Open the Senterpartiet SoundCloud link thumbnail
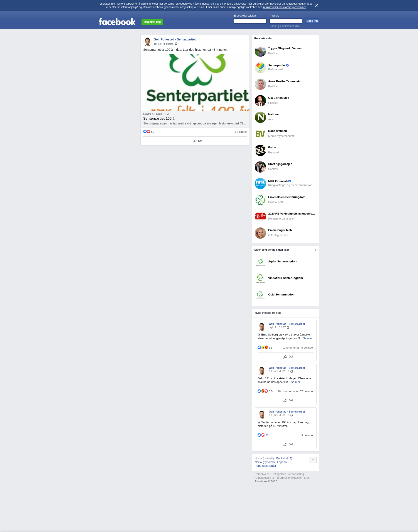 pos(195,82)
